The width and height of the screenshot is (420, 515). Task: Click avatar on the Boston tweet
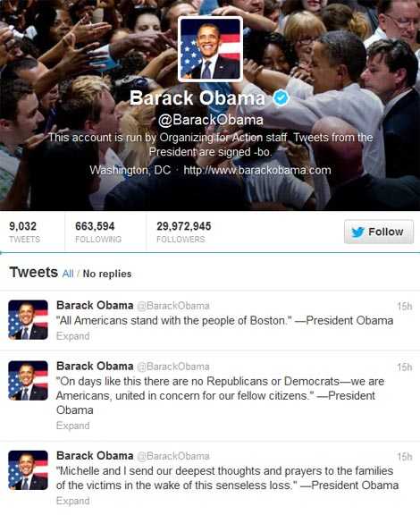pos(29,319)
